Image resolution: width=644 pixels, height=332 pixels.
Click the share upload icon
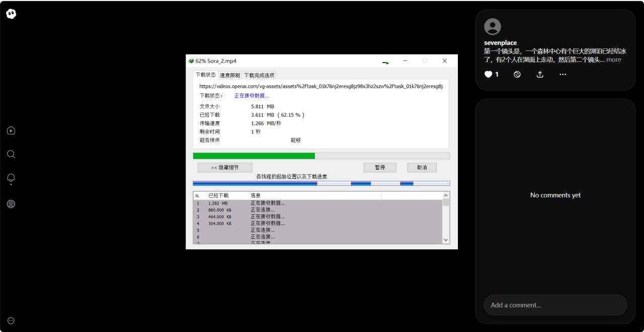(540, 74)
